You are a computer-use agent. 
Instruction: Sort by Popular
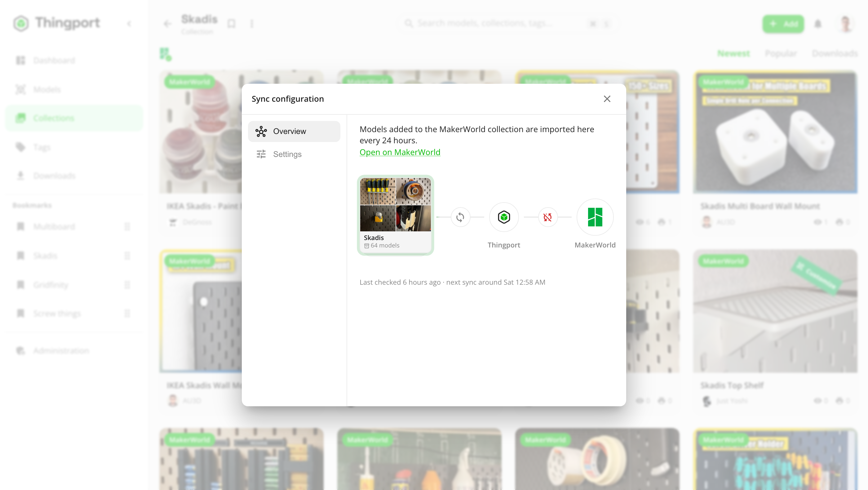tap(781, 53)
